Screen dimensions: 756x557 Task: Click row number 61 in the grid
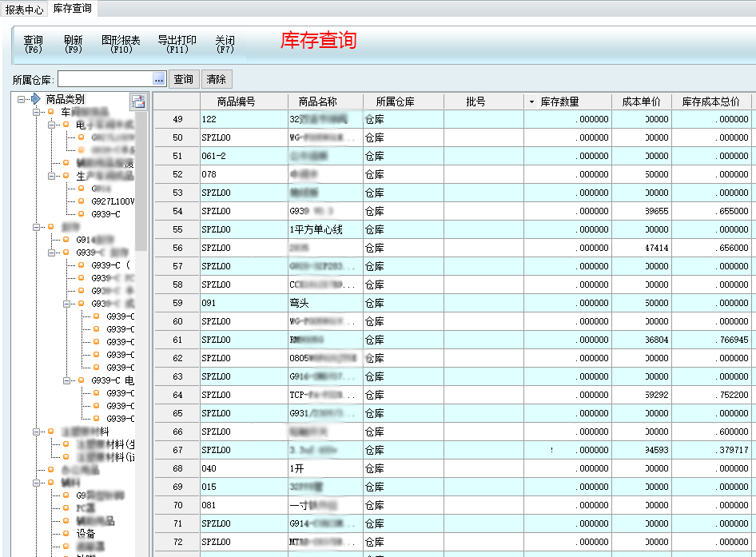point(177,340)
